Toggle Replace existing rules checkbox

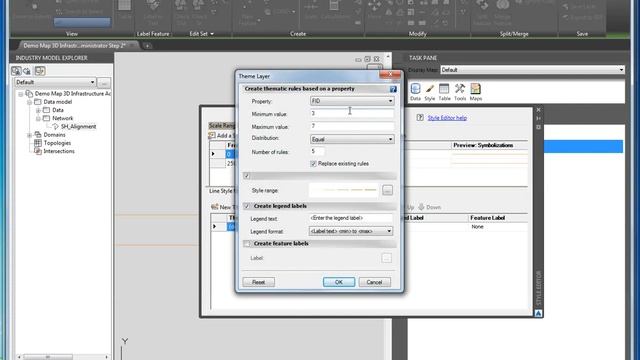point(313,164)
